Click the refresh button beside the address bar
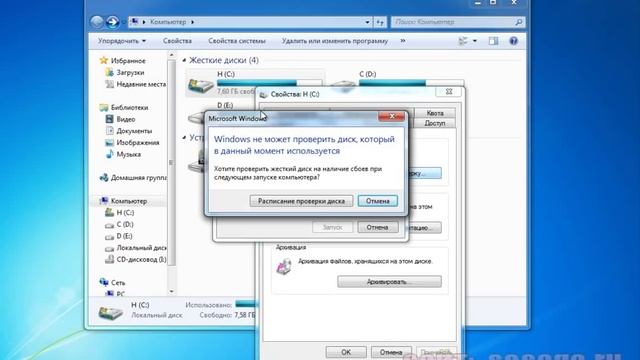The image size is (640, 360). (x=380, y=22)
